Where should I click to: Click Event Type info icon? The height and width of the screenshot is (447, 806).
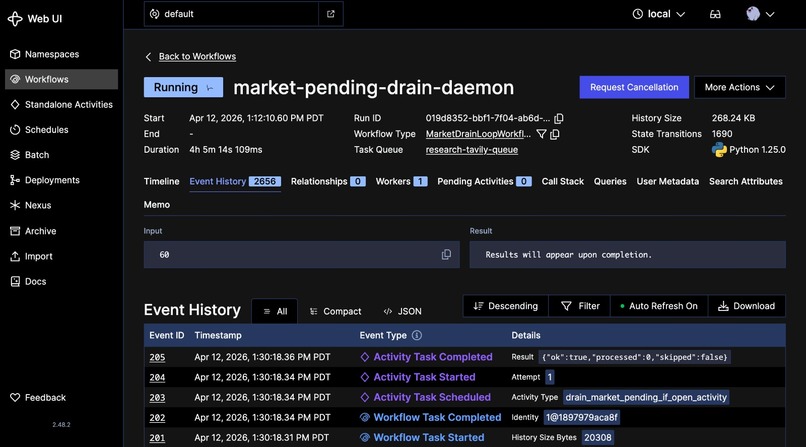point(417,336)
